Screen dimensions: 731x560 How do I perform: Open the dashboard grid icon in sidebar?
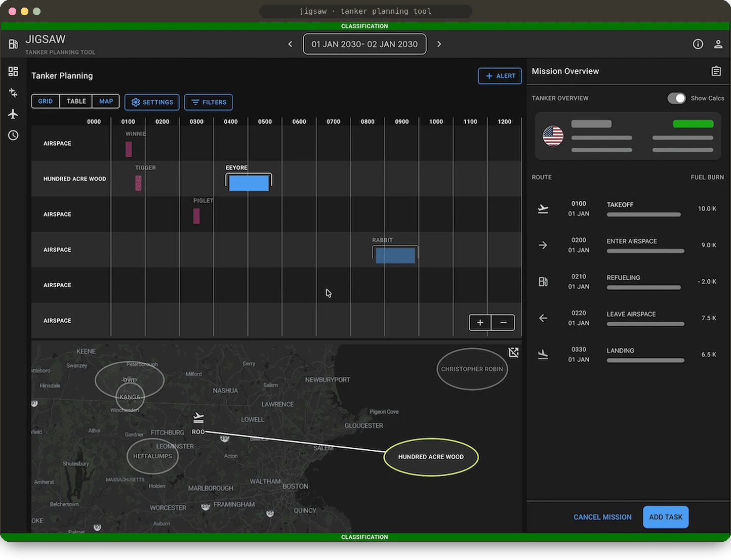(x=13, y=71)
